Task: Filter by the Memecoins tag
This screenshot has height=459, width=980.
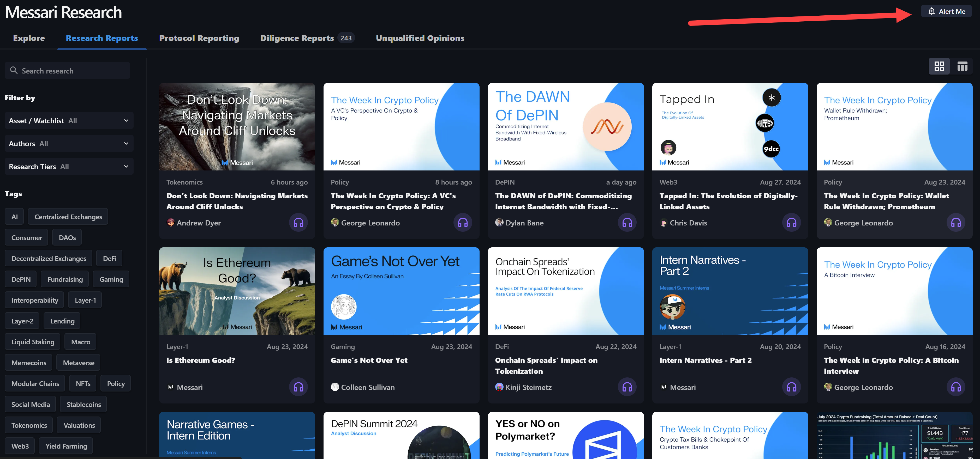Action: point(28,363)
